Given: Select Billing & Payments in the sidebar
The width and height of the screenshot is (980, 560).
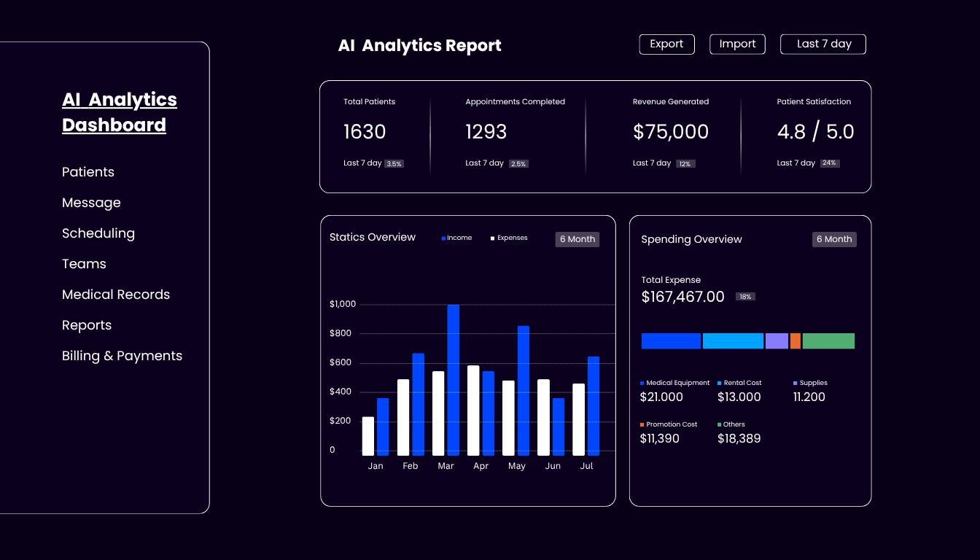Looking at the screenshot, I should (122, 356).
